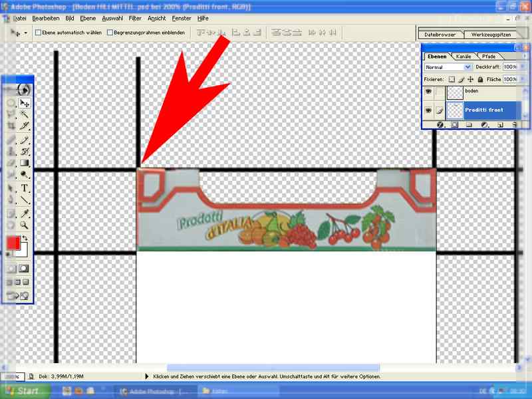This screenshot has height=399, width=532.
Task: Open the Fenster menu
Action: coord(182,19)
